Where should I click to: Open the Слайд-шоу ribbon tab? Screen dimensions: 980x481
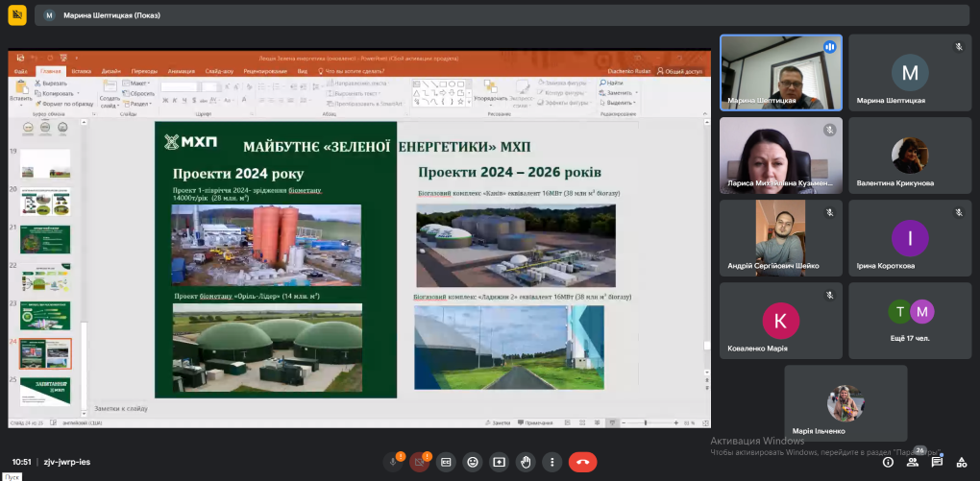pos(219,71)
